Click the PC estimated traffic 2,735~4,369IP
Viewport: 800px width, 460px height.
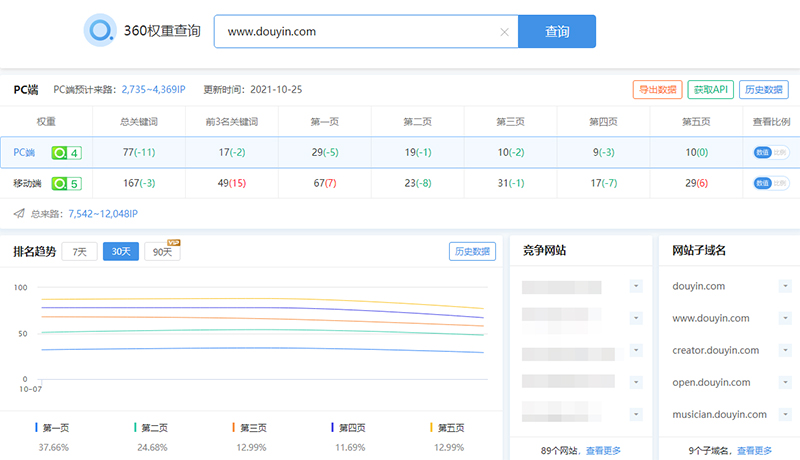pyautogui.click(x=153, y=90)
